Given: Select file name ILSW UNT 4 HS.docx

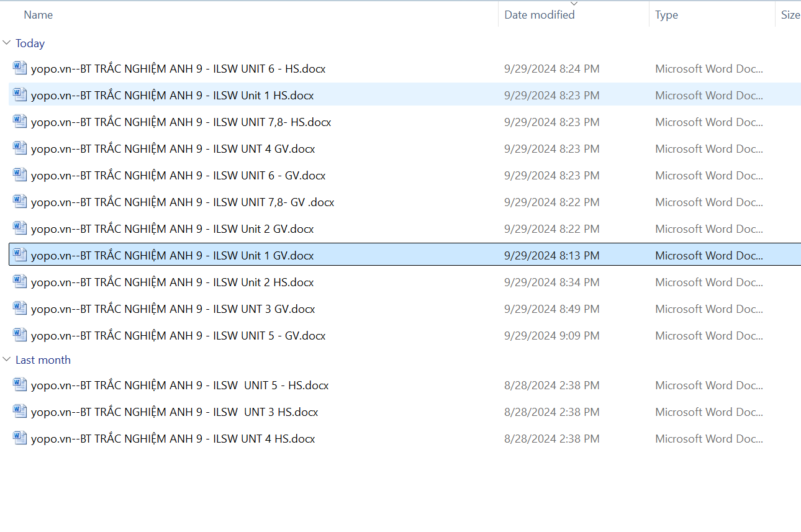Looking at the screenshot, I should point(173,439).
